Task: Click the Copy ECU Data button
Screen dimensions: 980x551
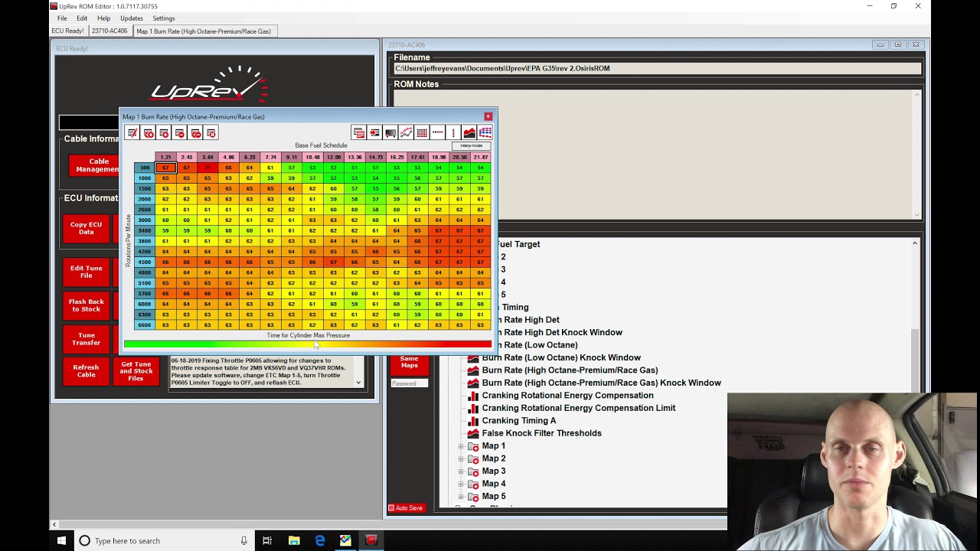Action: [86, 229]
